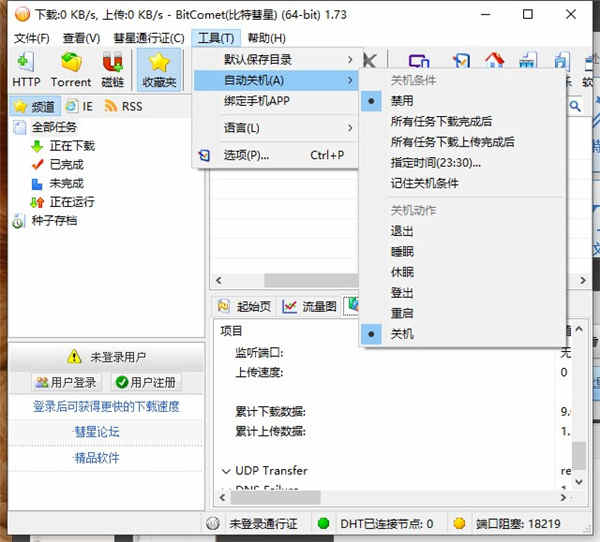Open the 起始页 start page tab
600x542 pixels.
coord(244,306)
